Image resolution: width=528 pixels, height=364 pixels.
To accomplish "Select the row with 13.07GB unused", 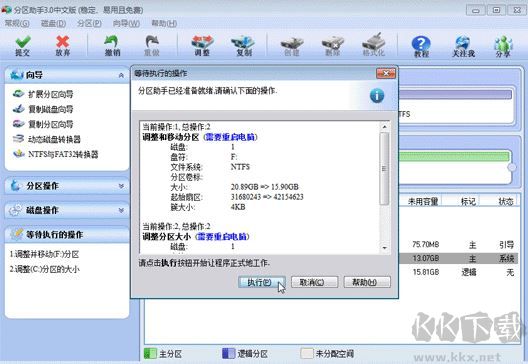I will [458, 258].
